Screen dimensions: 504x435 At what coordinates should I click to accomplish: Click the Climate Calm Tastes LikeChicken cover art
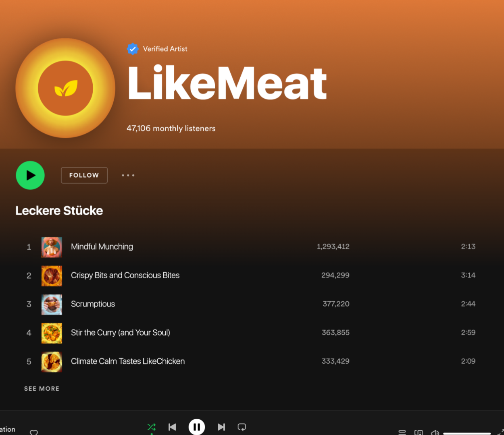pos(52,361)
